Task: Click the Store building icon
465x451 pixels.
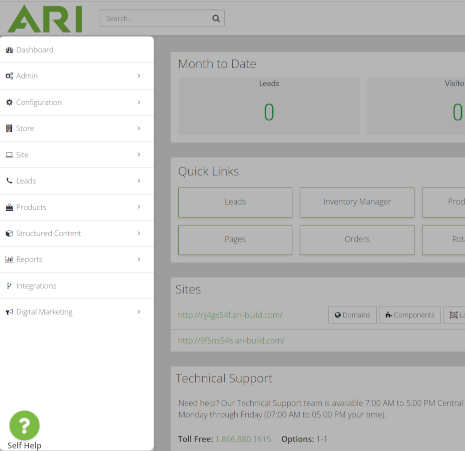Action: tap(9, 128)
